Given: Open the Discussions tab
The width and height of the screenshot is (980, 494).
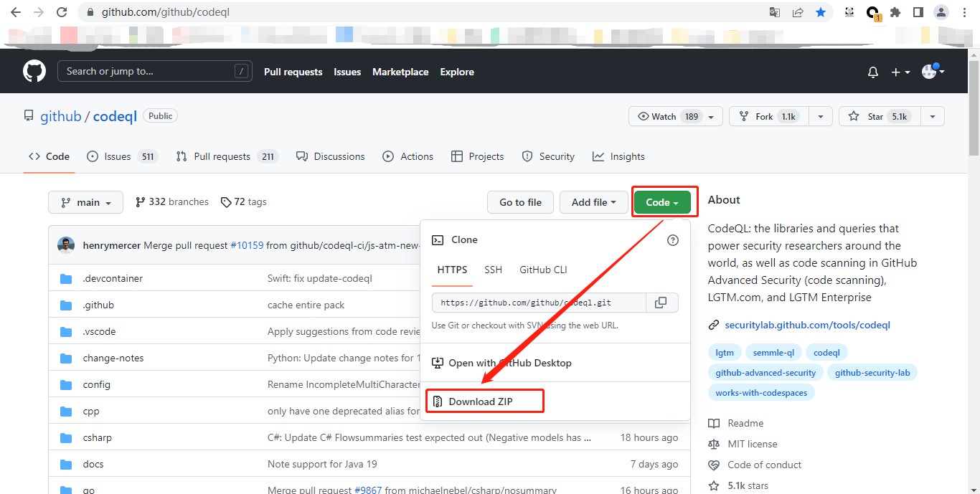Looking at the screenshot, I should [x=330, y=156].
